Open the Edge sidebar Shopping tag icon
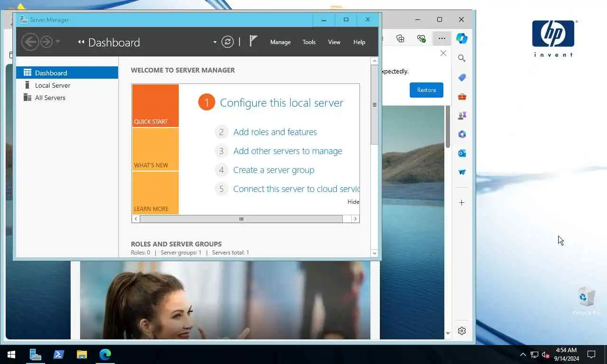Viewport: 607px width, 364px height. (462, 77)
